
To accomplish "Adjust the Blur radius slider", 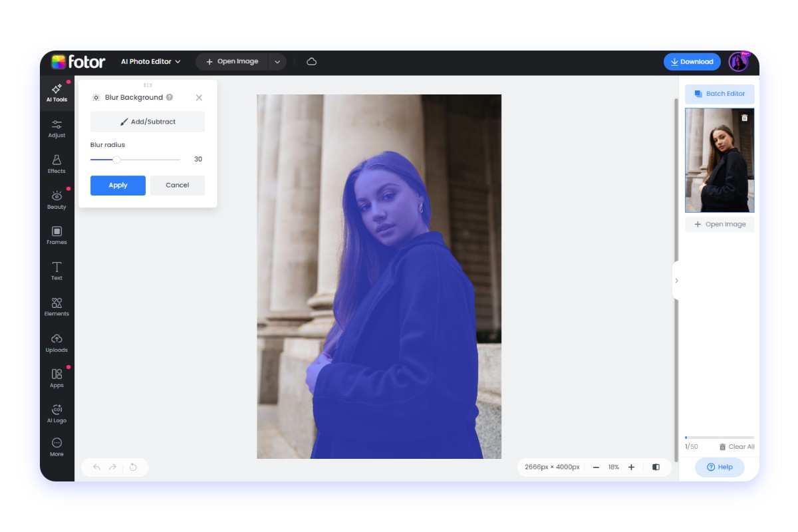I will 118,160.
